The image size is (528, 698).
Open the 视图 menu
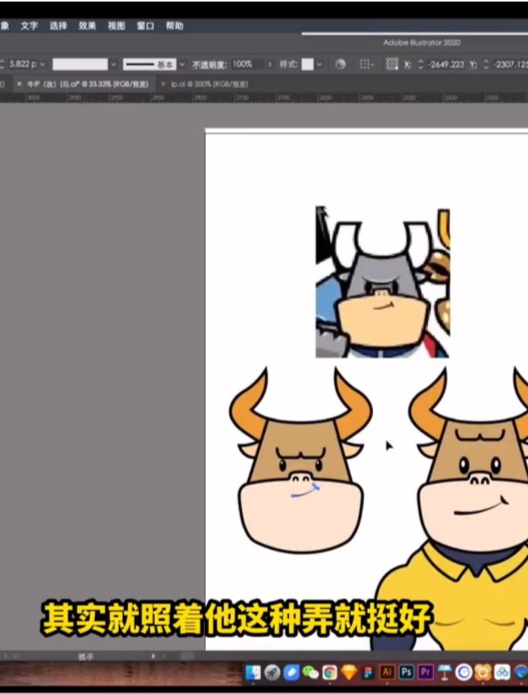[116, 26]
